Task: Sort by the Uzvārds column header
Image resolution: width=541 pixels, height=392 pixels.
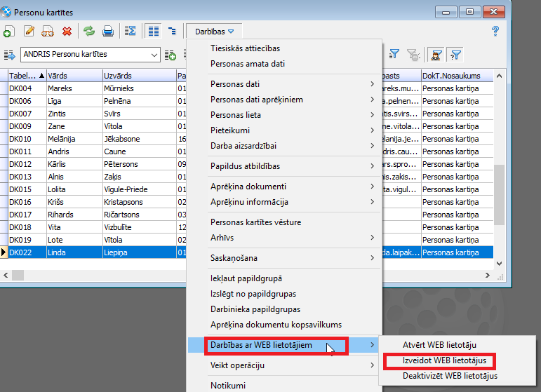Action: tap(138, 75)
